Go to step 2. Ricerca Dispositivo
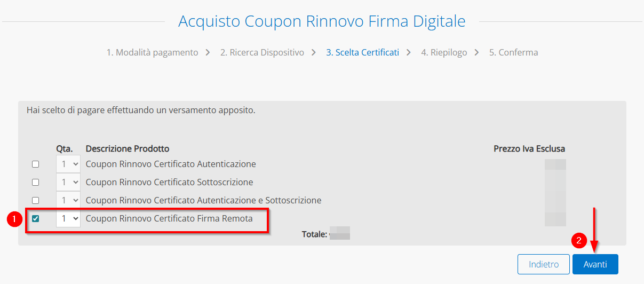The image size is (644, 284). click(262, 52)
